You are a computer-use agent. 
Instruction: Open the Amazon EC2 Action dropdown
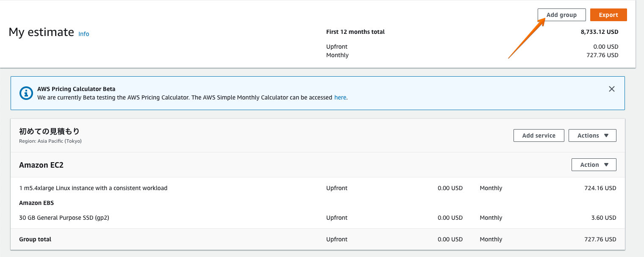coord(594,165)
